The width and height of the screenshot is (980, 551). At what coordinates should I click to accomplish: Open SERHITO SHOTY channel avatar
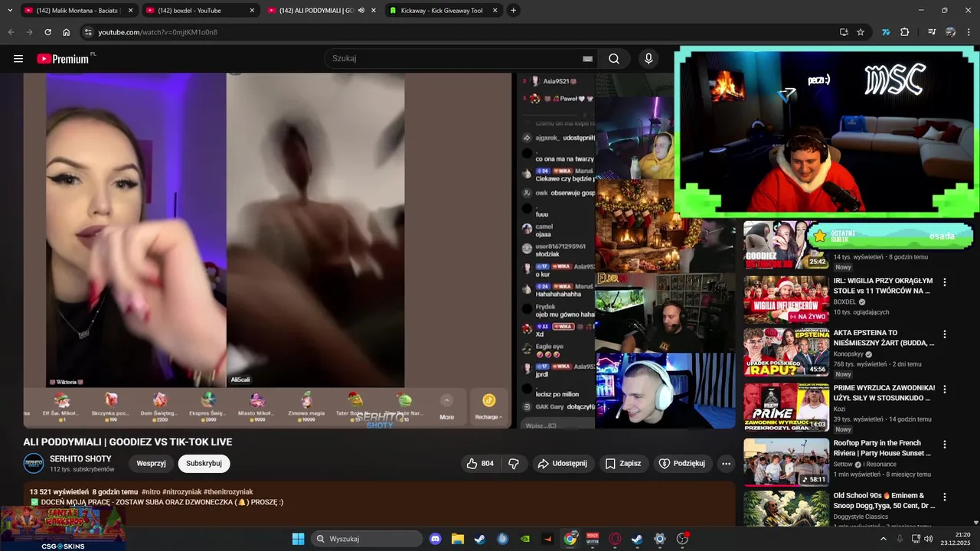pyautogui.click(x=34, y=463)
